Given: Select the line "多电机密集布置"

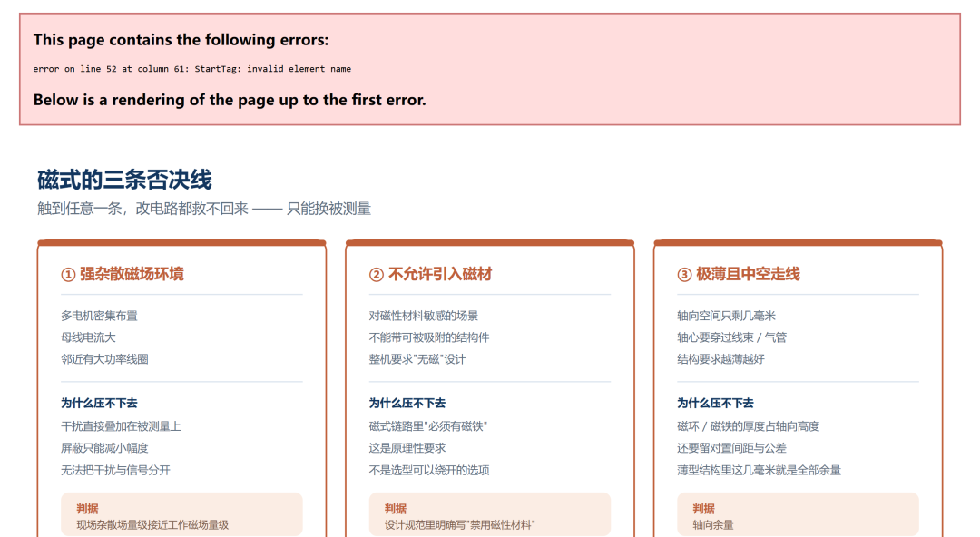Looking at the screenshot, I should pos(99,316).
